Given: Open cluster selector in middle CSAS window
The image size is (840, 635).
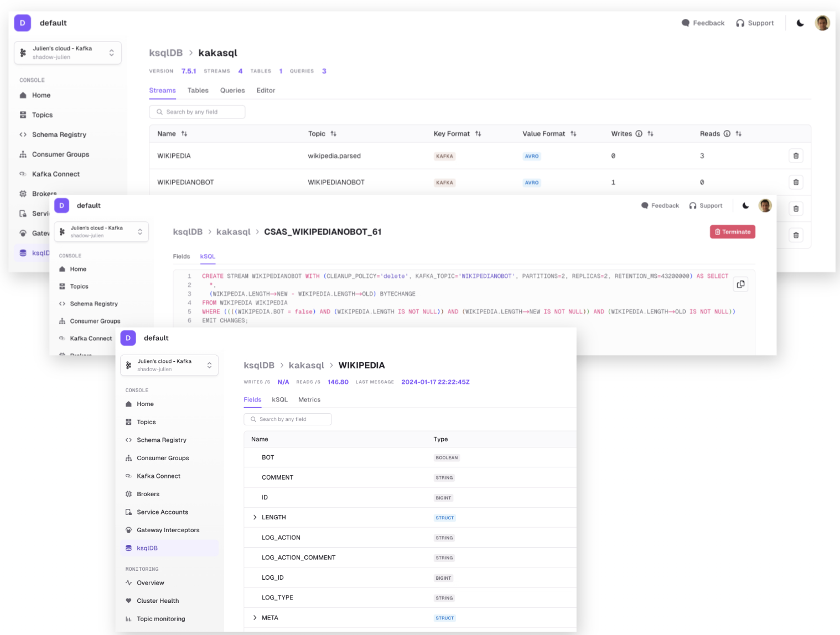Looking at the screenshot, I should (101, 232).
